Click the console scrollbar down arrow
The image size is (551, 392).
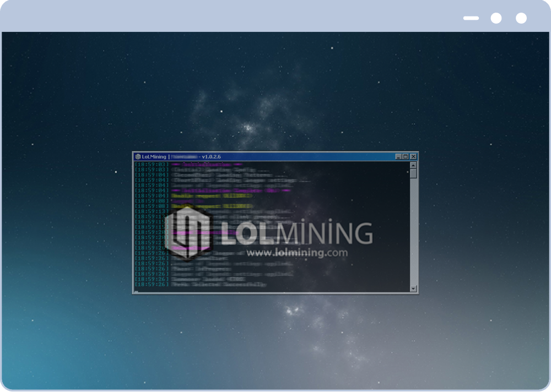[x=413, y=288]
